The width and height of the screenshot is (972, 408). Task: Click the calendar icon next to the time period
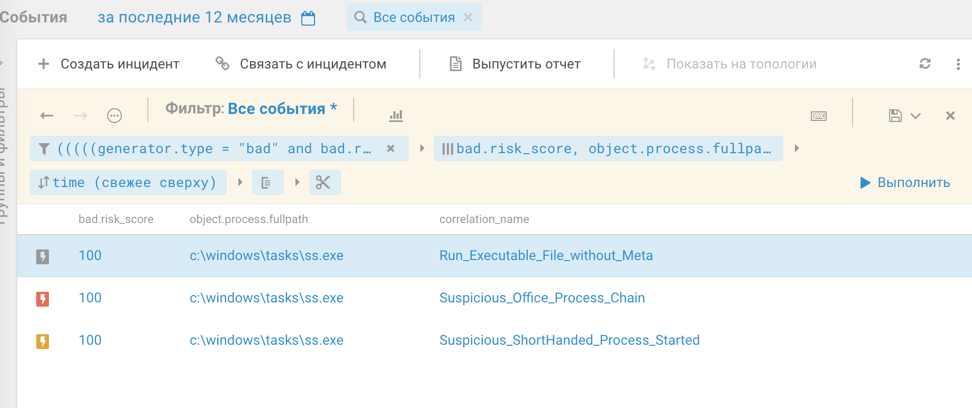tap(308, 18)
